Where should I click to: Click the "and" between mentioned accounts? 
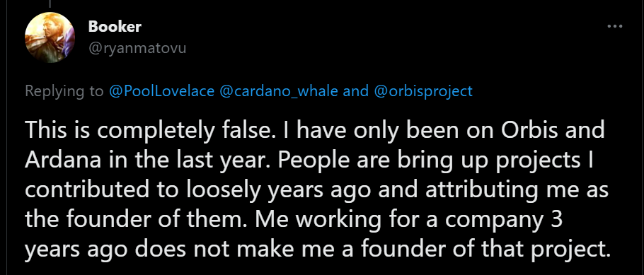tap(356, 91)
